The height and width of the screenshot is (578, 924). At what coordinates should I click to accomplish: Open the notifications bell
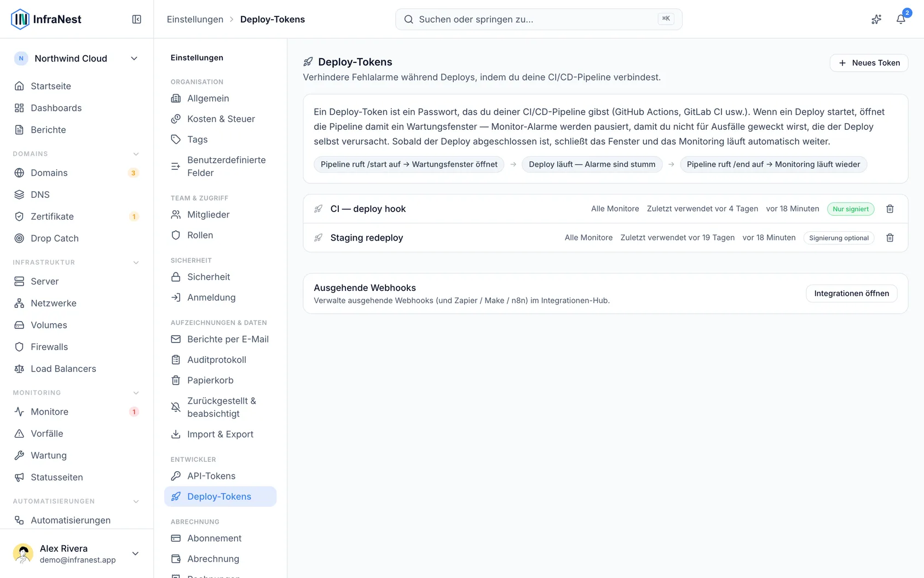coord(900,19)
